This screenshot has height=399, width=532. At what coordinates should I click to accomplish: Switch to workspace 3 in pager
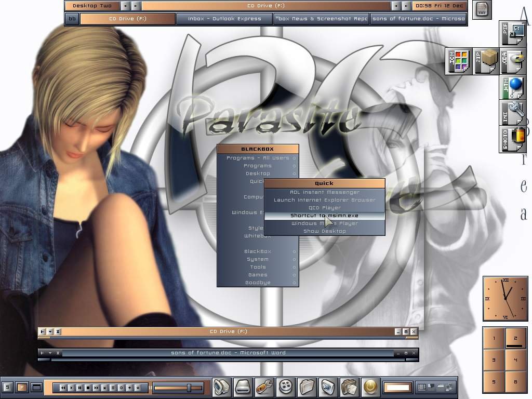pyautogui.click(x=494, y=360)
